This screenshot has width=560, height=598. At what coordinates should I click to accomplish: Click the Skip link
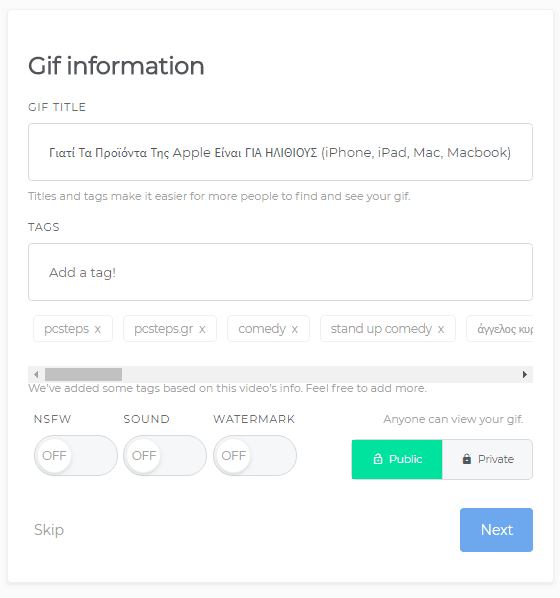(49, 530)
